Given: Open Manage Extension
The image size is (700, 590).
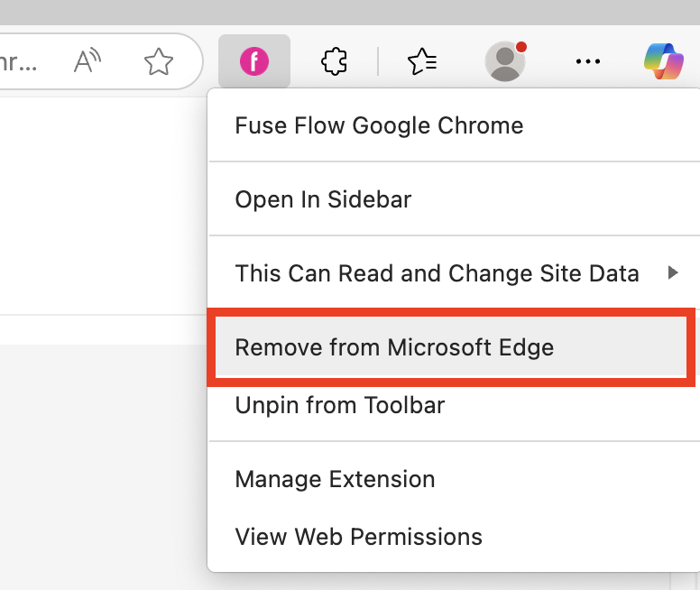Looking at the screenshot, I should tap(335, 479).
